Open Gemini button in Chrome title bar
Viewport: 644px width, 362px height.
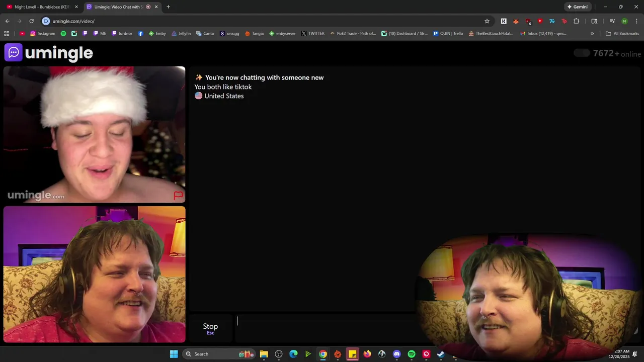click(x=577, y=7)
